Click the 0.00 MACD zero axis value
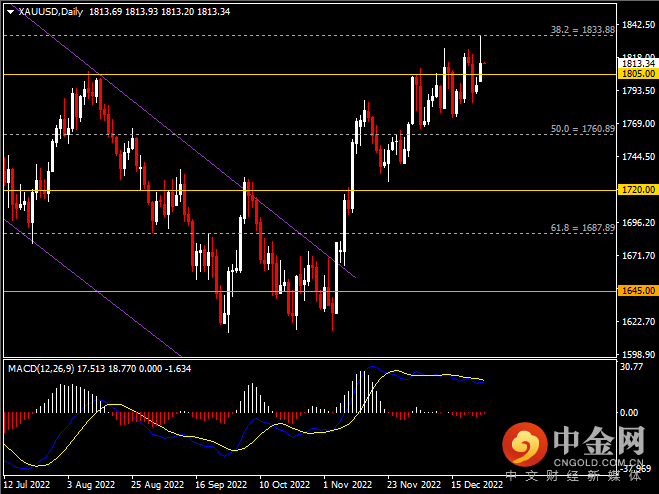This screenshot has height=494, width=659. 628,412
